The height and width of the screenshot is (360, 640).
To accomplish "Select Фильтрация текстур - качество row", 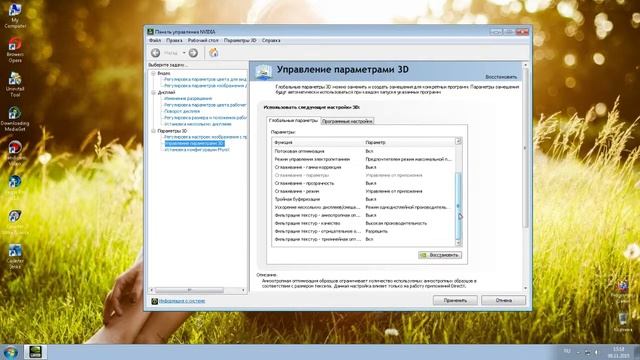I will (x=364, y=223).
